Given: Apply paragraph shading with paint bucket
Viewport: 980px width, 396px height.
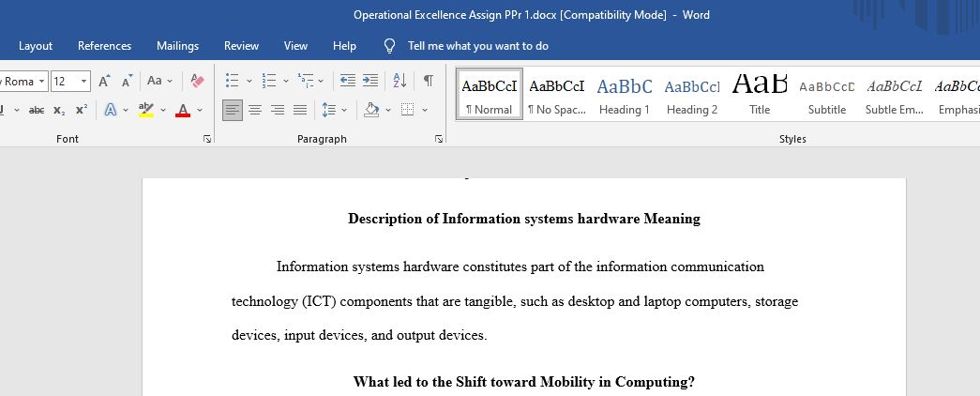Looking at the screenshot, I should tap(372, 110).
